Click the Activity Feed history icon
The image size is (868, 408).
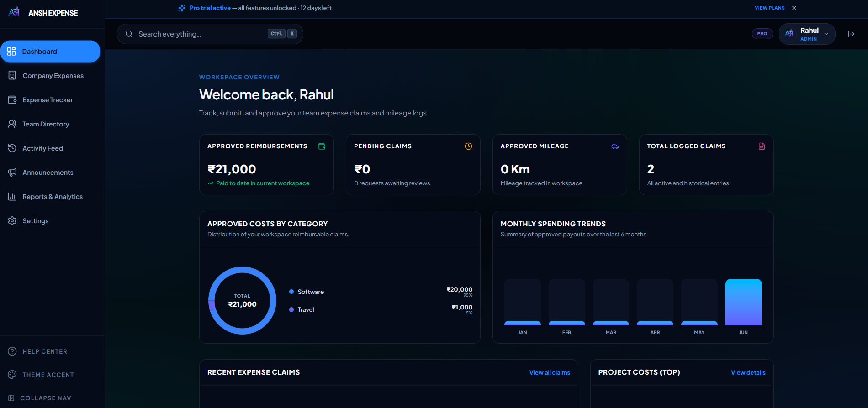tap(12, 148)
